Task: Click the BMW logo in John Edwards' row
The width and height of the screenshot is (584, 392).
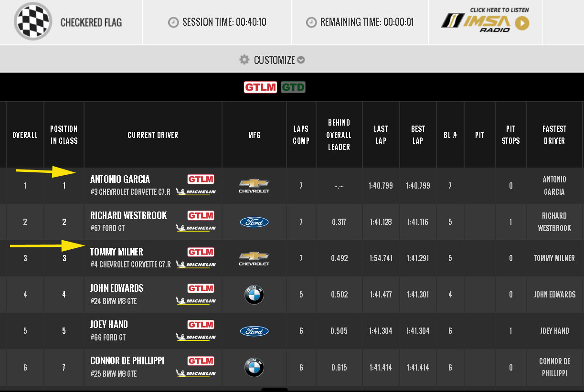Action: click(254, 295)
